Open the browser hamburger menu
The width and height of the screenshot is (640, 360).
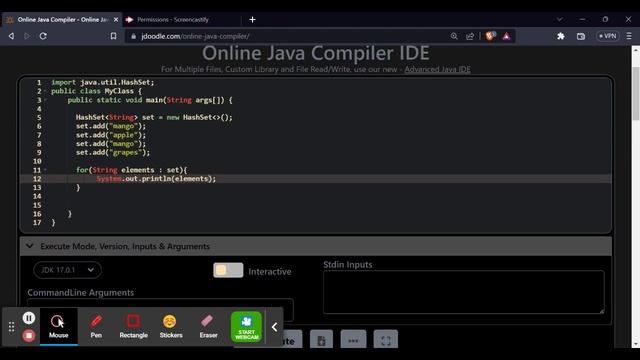coord(629,36)
